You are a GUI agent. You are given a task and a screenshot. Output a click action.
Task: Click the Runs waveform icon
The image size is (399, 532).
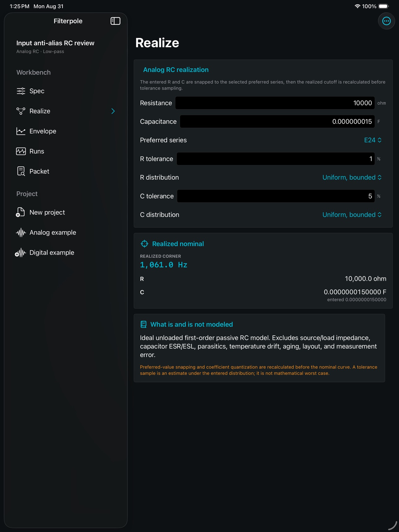coord(21,151)
